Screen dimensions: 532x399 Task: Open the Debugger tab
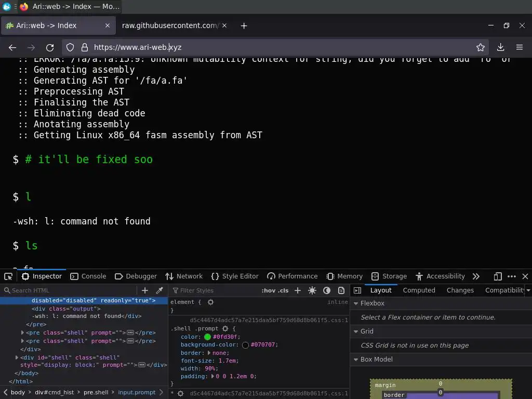point(136,276)
